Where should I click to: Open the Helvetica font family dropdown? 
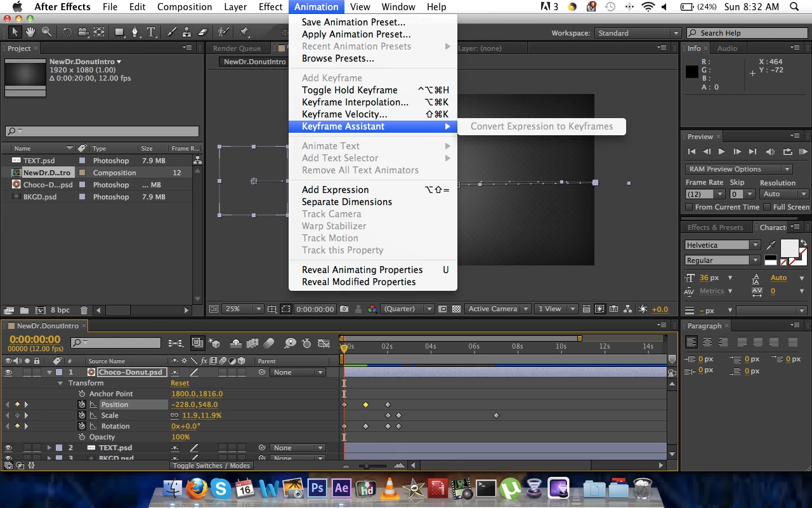tap(722, 245)
